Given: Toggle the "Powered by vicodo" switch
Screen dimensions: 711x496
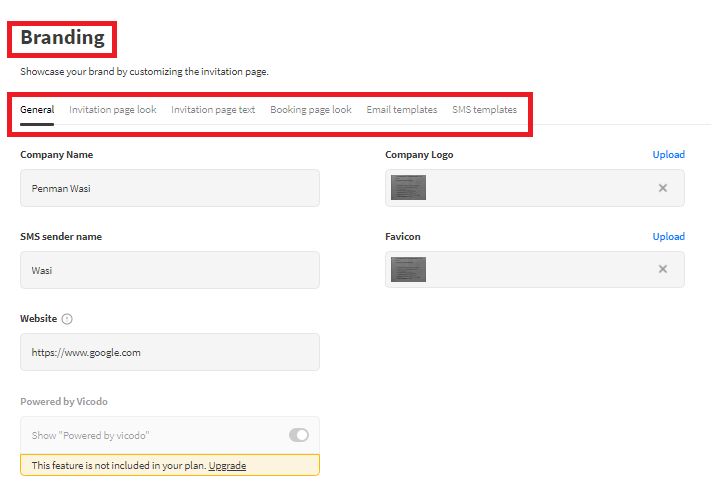Looking at the screenshot, I should click(x=298, y=435).
